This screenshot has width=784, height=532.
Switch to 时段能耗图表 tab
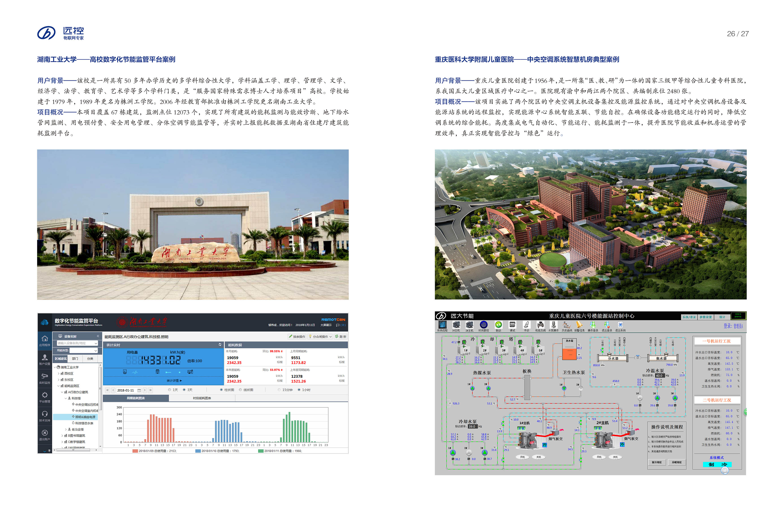click(x=202, y=398)
